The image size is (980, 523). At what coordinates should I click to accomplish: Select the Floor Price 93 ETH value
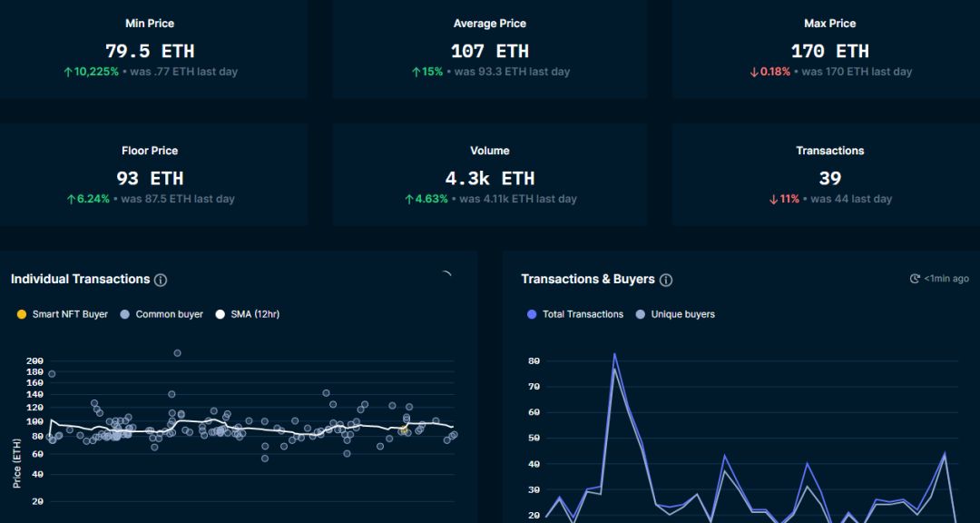point(150,178)
